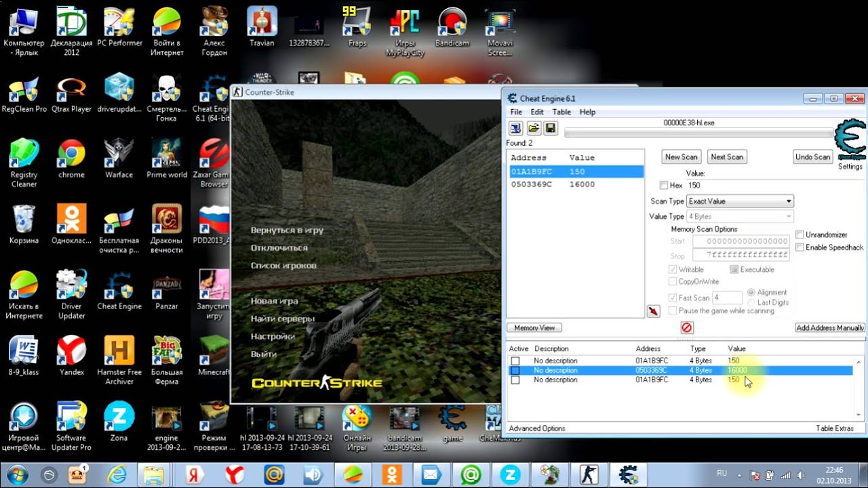Toggle the Executable checkbox
868x488 pixels.
click(734, 270)
